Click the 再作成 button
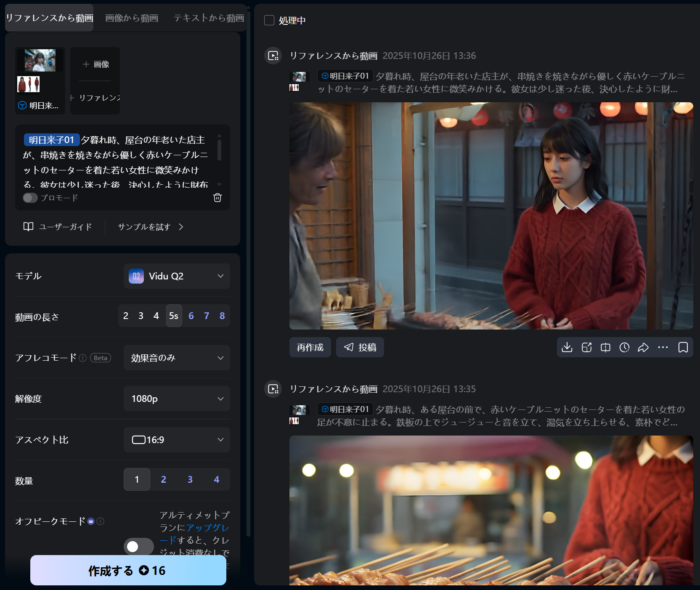 click(310, 347)
